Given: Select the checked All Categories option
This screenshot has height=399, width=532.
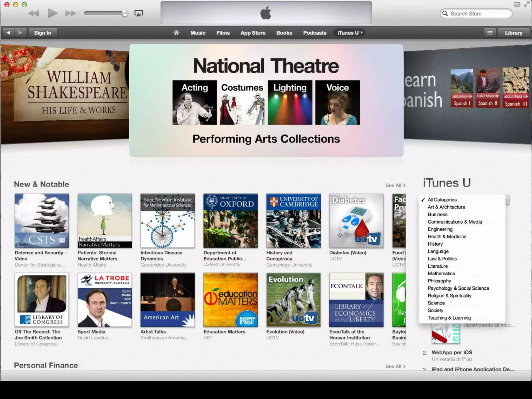Looking at the screenshot, I should [x=442, y=200].
